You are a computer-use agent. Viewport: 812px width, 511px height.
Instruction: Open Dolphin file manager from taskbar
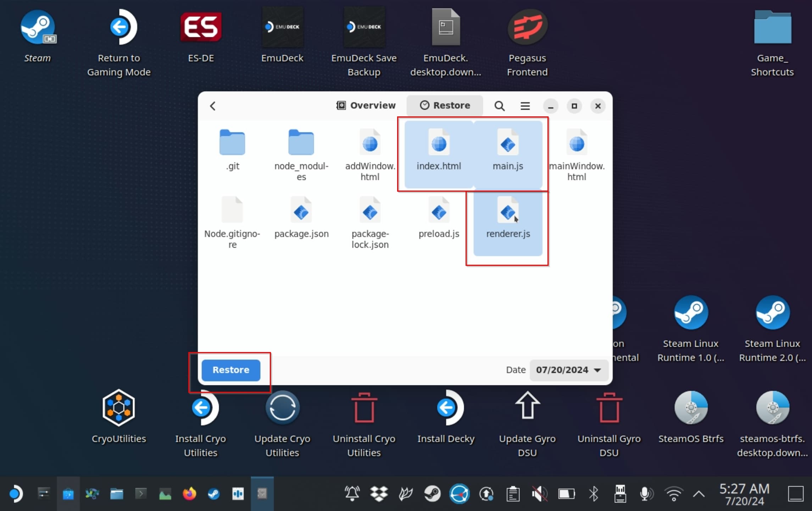click(116, 494)
